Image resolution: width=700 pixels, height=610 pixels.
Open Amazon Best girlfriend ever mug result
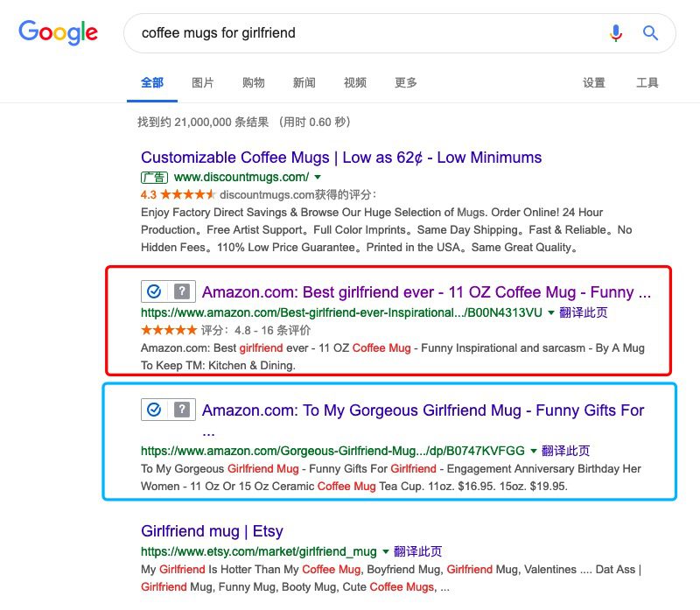[426, 292]
